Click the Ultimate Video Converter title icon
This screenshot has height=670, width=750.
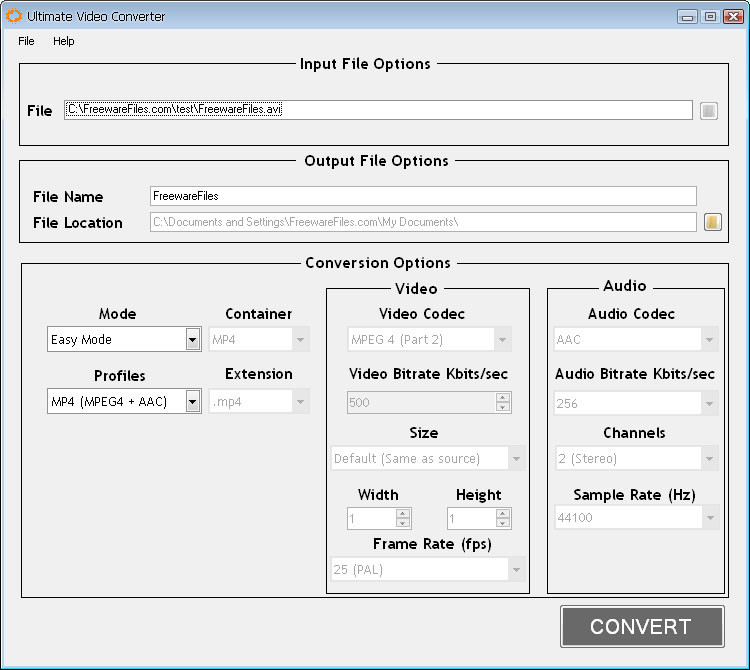[x=13, y=16]
